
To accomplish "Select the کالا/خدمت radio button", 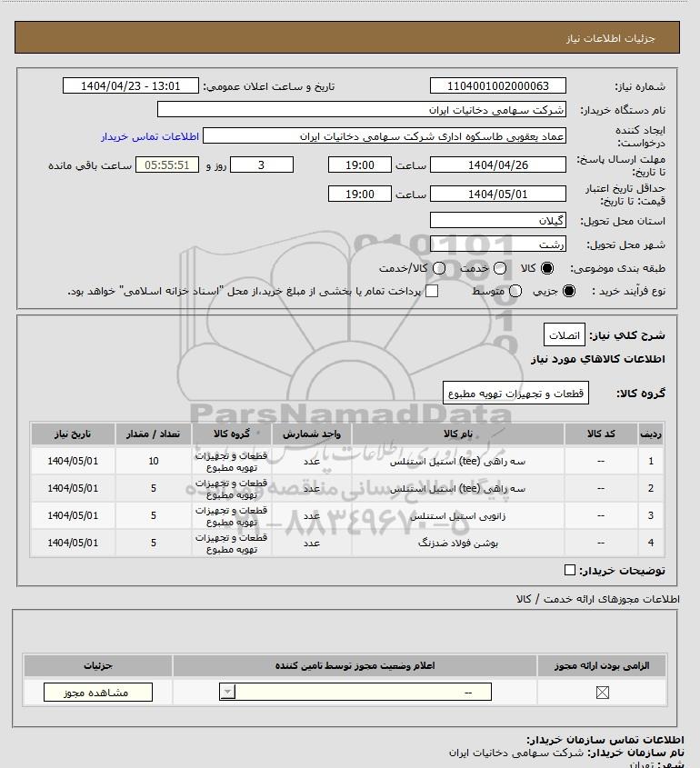I will [x=439, y=268].
